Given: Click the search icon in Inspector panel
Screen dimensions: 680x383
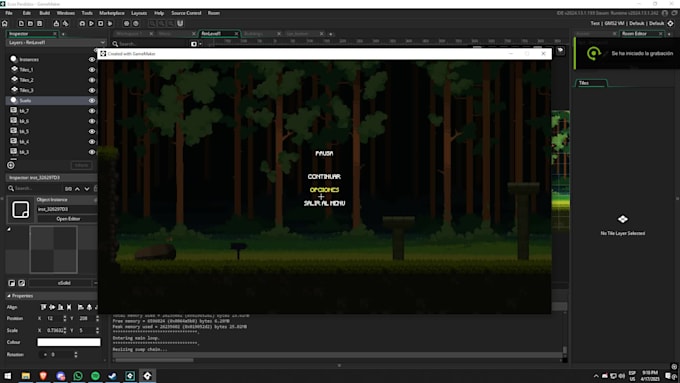Looking at the screenshot, I should click(x=11, y=188).
